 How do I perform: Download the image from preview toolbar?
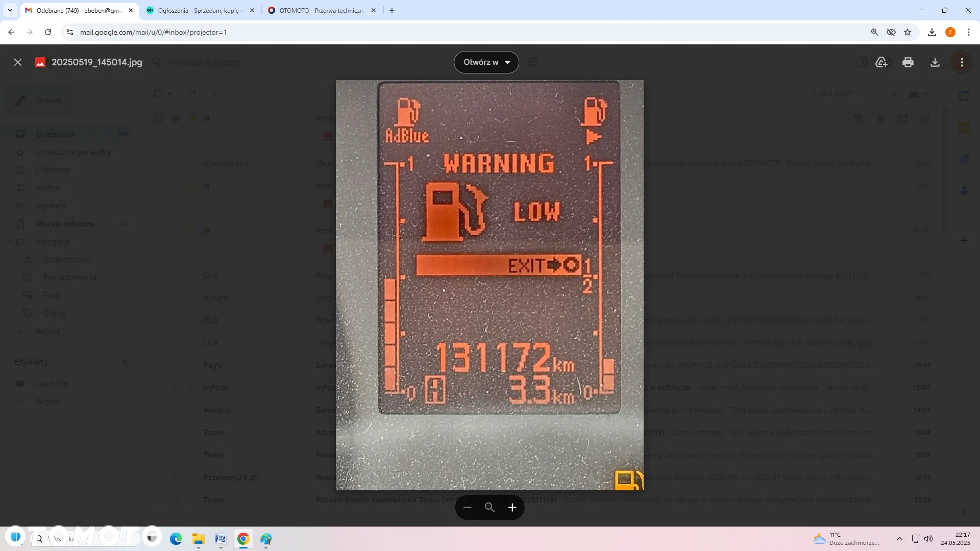coord(935,62)
